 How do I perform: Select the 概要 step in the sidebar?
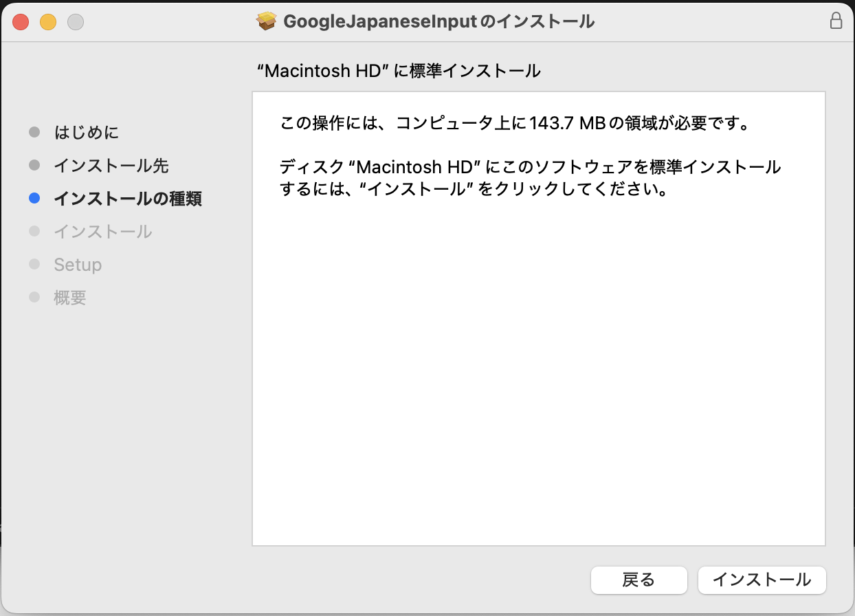tap(70, 298)
